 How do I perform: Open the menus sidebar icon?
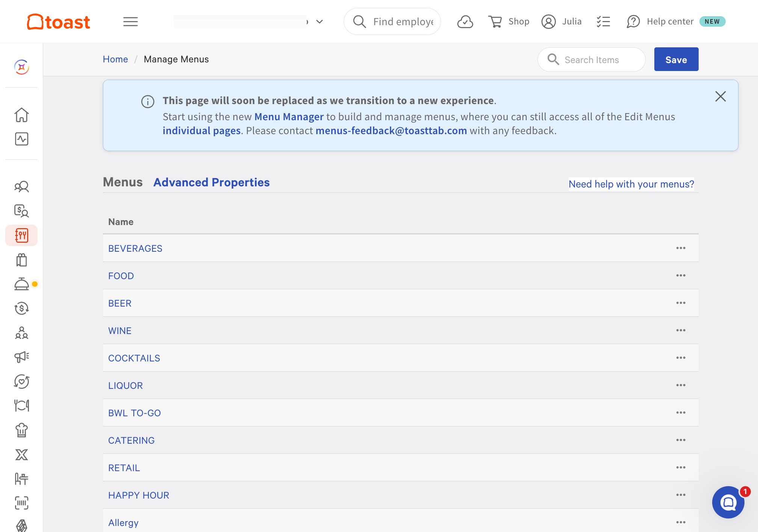pos(21,236)
